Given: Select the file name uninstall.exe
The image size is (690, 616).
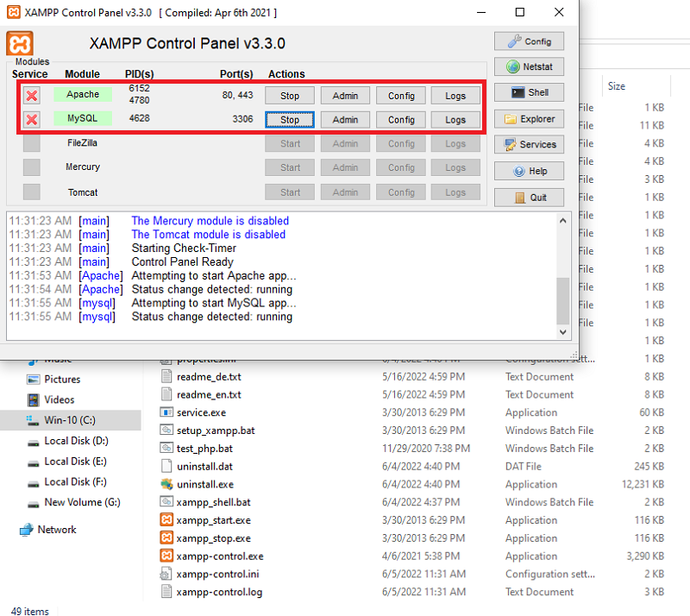Looking at the screenshot, I should pos(205,485).
